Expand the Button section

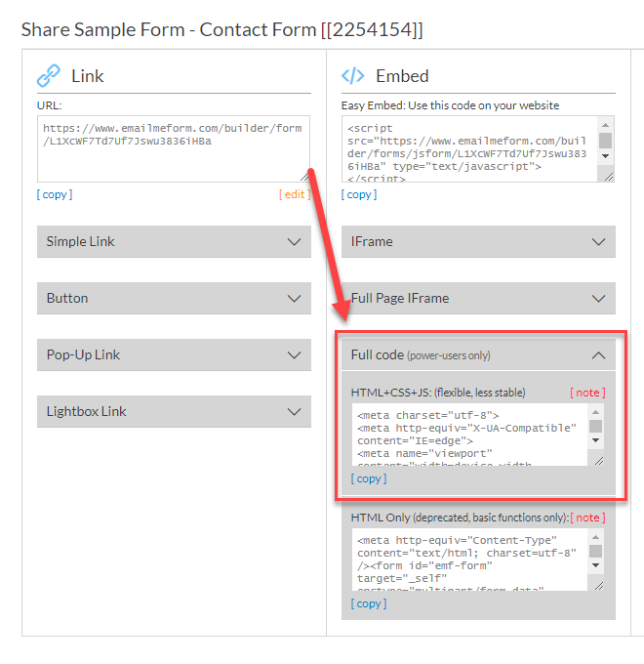point(174,298)
